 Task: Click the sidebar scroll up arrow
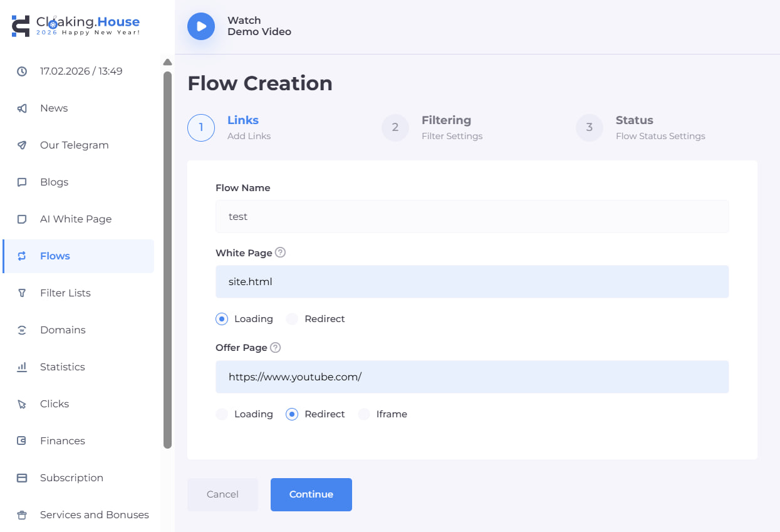point(167,62)
